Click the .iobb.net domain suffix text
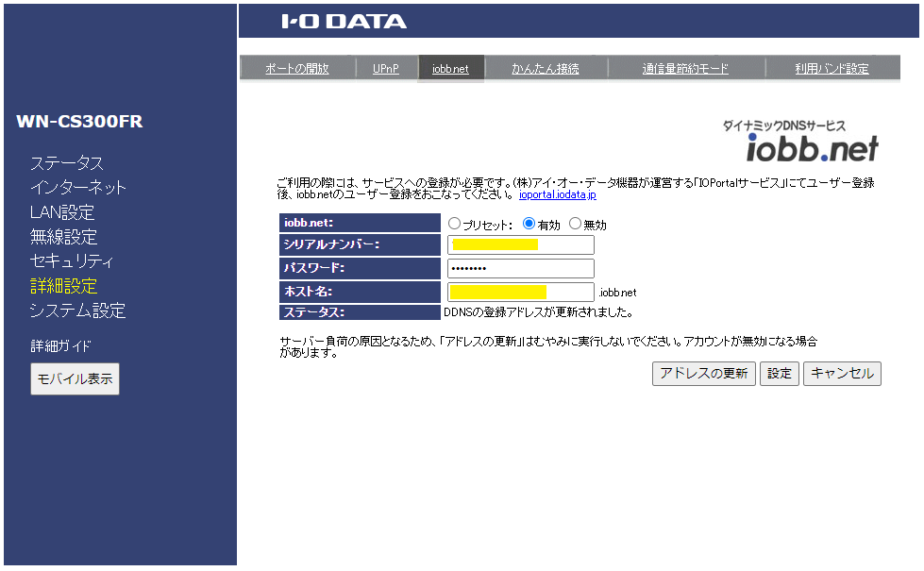This screenshot has height=571, width=924. 617,293
